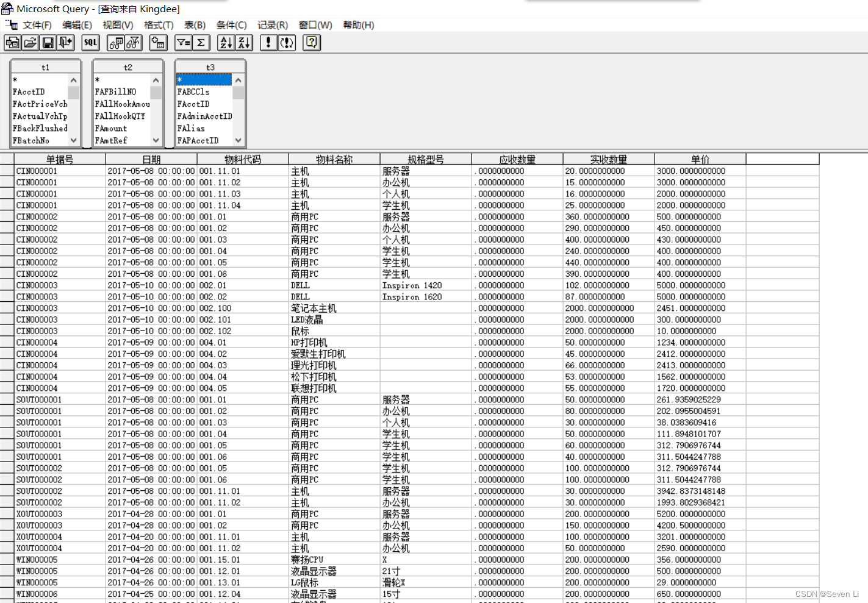Open the 帮助(H) menu

click(x=359, y=25)
